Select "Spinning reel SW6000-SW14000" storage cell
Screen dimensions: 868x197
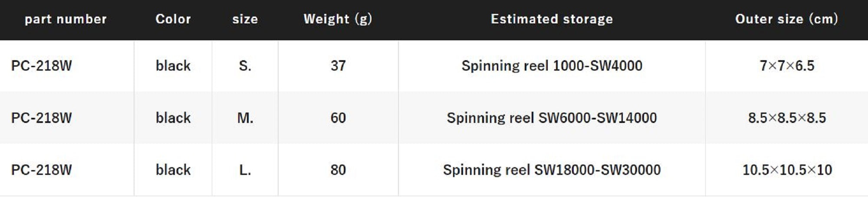[552, 118]
